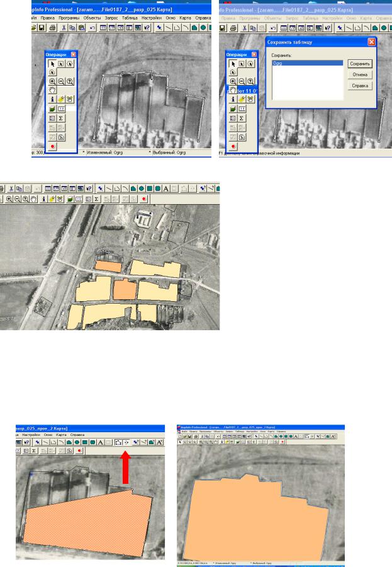
Task: Open Правка menu in window showing Изменяемый: Ogrg status
Action: [x=47, y=18]
